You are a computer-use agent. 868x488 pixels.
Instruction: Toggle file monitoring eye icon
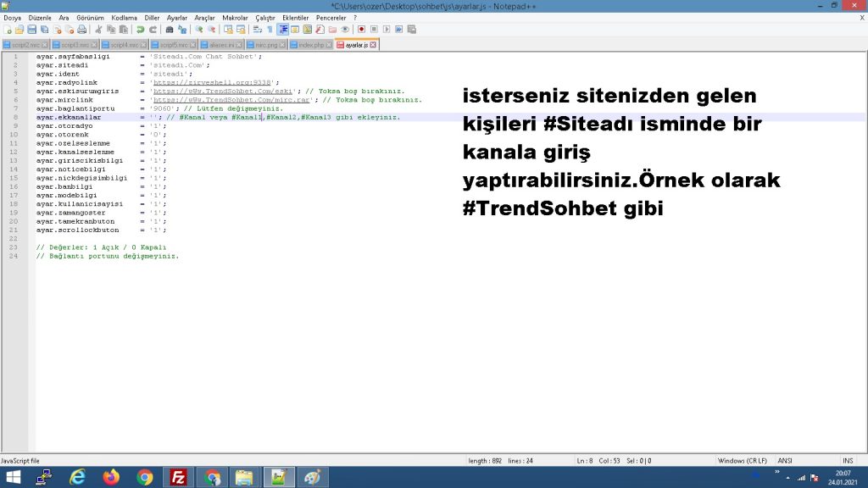(345, 30)
